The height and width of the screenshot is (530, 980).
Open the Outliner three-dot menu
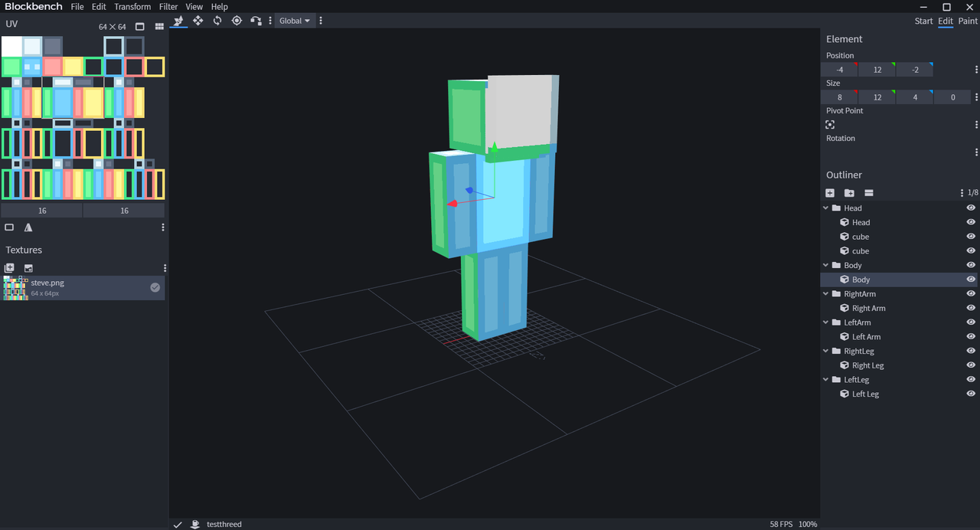coord(962,193)
